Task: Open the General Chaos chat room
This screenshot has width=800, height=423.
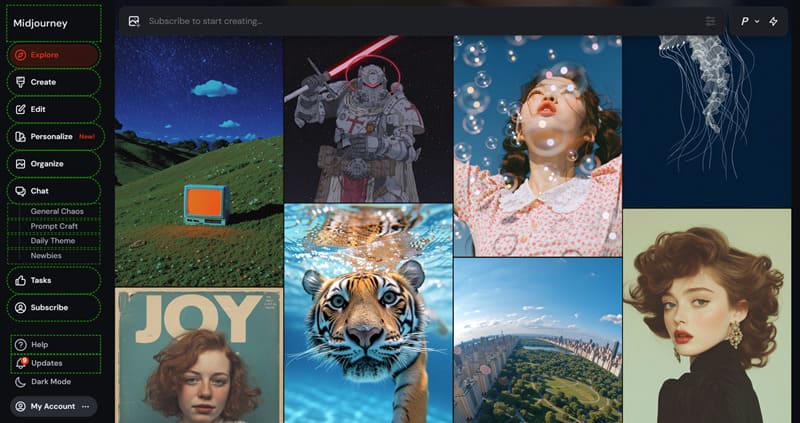Action: [x=57, y=211]
